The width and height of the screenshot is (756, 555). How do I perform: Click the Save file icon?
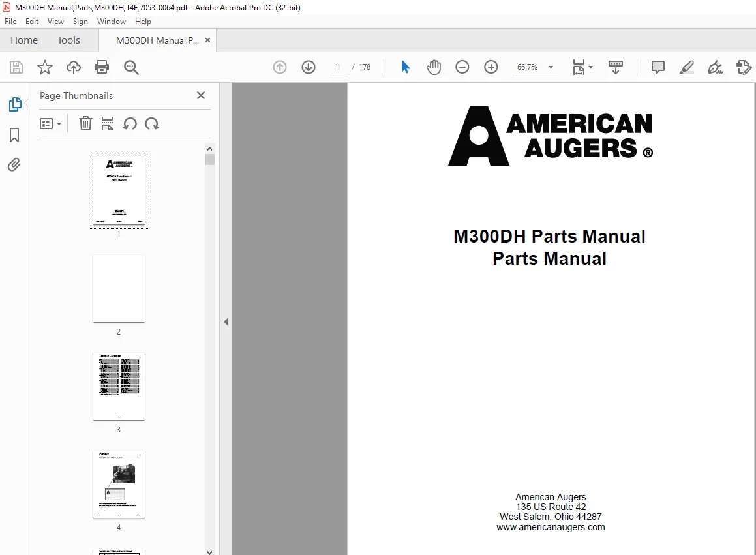click(16, 67)
